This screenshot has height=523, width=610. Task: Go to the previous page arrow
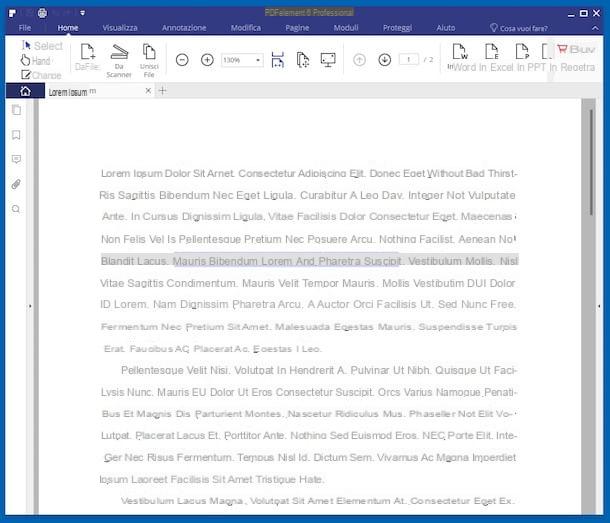pyautogui.click(x=359, y=60)
